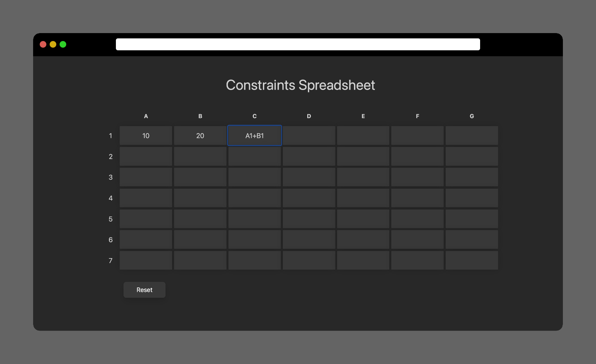
Task: Click empty cell A7
Action: click(146, 260)
